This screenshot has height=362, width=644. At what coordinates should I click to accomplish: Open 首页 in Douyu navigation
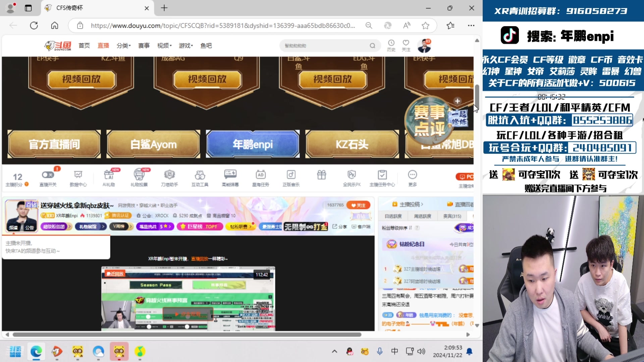[84, 46]
